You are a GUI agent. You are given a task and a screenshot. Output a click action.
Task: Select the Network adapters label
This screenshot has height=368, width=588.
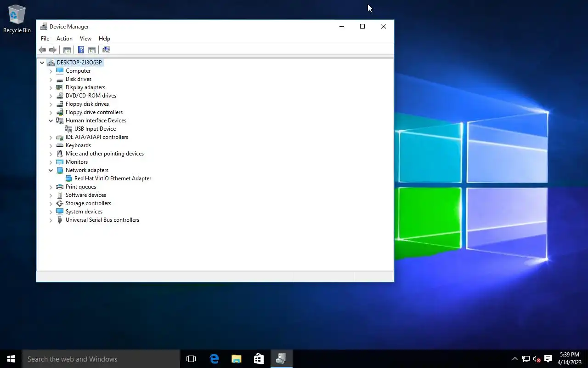pos(87,170)
